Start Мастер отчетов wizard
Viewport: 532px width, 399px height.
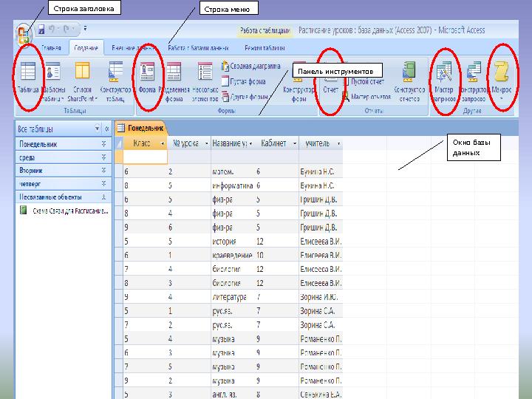pyautogui.click(x=366, y=97)
